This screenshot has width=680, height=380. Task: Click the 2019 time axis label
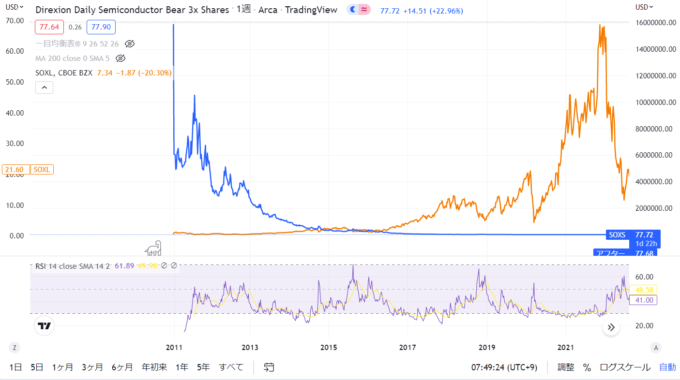[487, 347]
